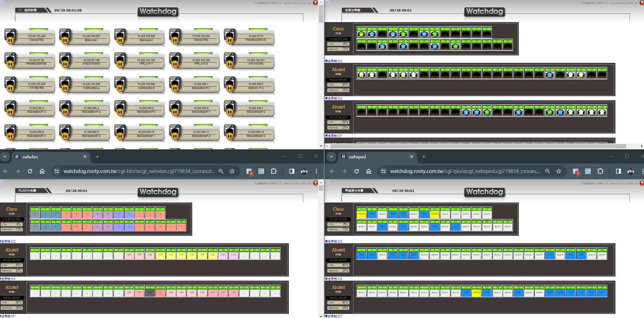The height and width of the screenshot is (318, 644).
Task: View site information for the swhsped URL
Action: pos(383,171)
